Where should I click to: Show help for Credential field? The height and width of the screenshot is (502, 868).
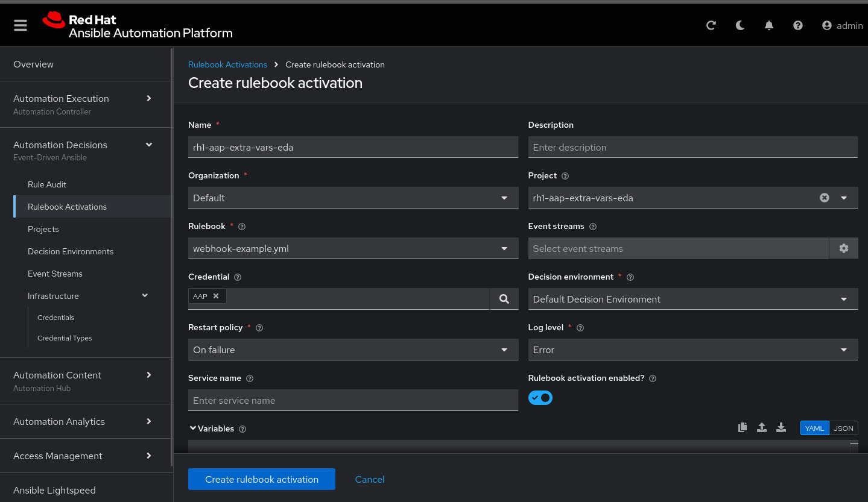coord(238,277)
